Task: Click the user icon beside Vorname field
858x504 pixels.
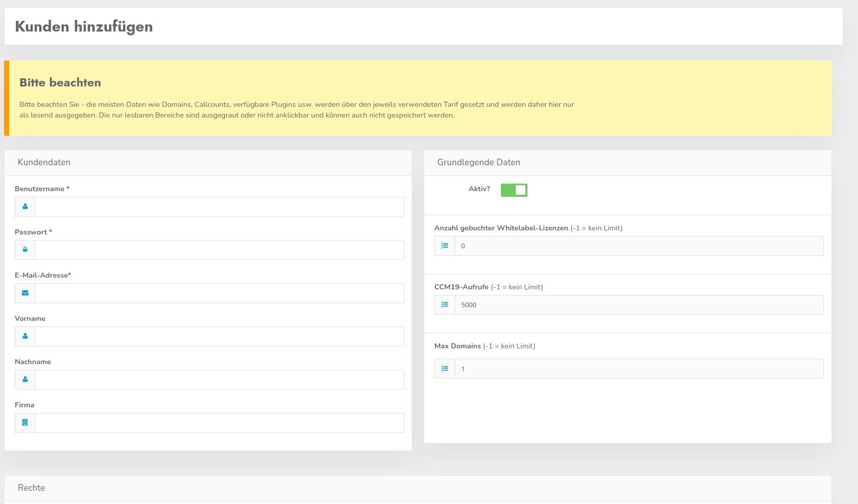Action: pyautogui.click(x=25, y=336)
